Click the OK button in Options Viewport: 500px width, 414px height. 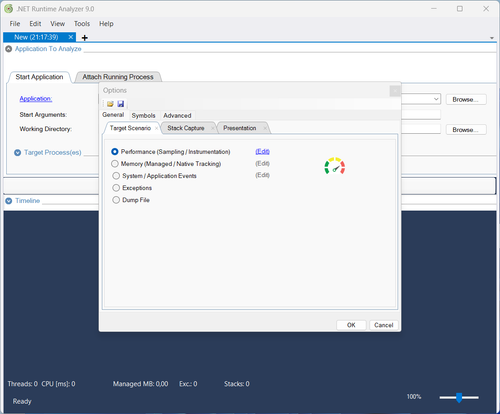(x=351, y=325)
